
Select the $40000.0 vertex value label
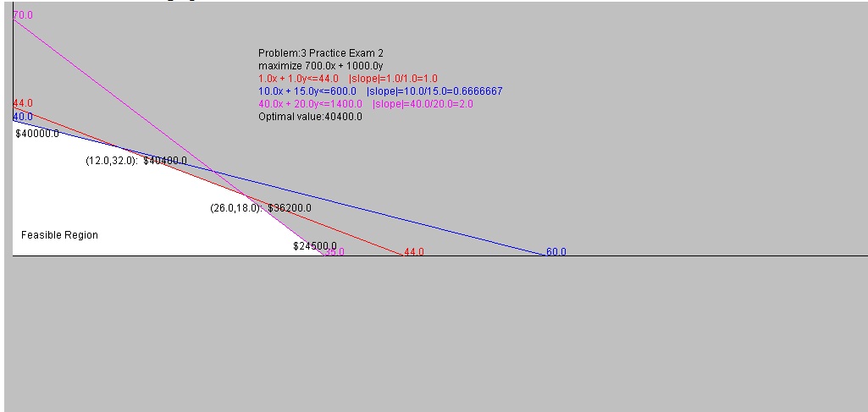(37, 134)
